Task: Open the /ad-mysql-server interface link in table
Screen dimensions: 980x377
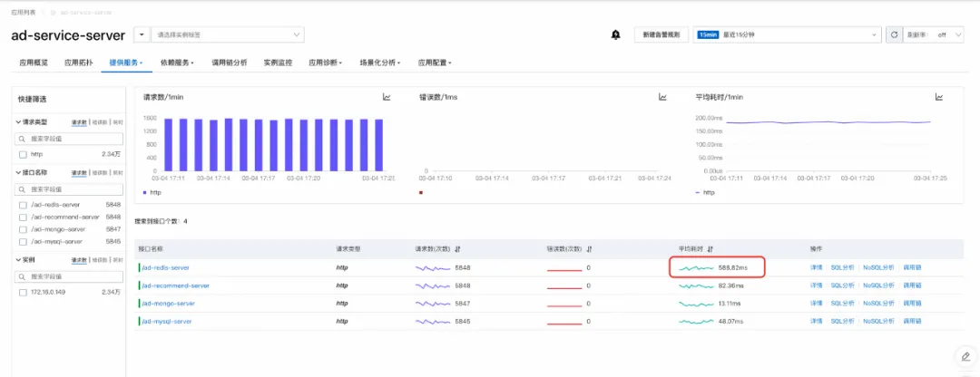Action: coord(166,322)
